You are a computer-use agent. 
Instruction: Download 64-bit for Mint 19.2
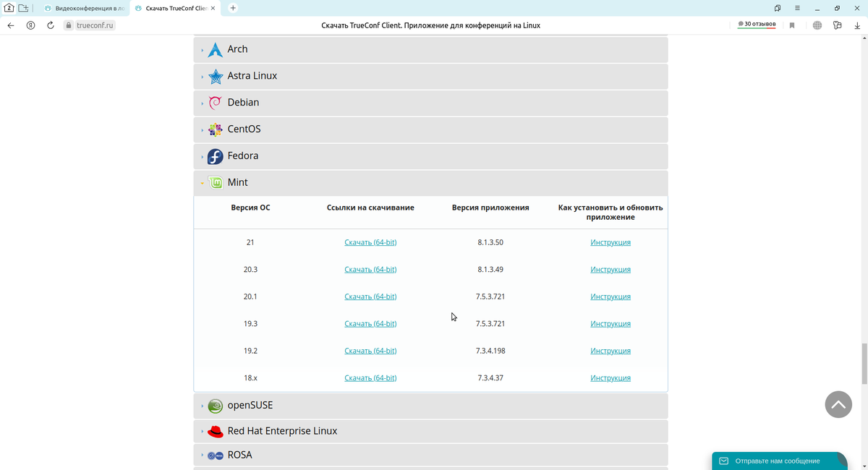(x=370, y=351)
